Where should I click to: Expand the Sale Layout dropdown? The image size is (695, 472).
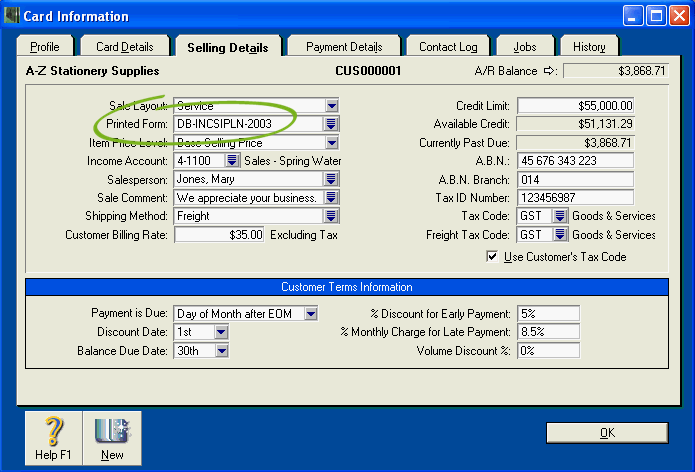[331, 105]
